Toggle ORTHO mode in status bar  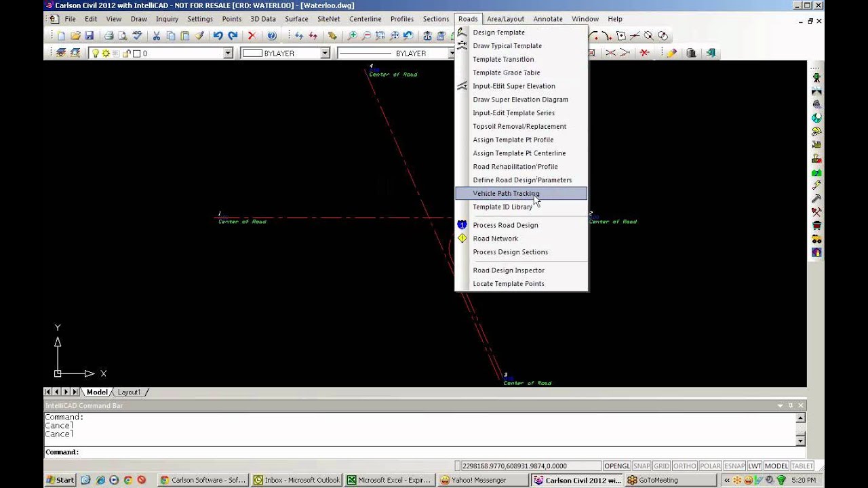(685, 466)
